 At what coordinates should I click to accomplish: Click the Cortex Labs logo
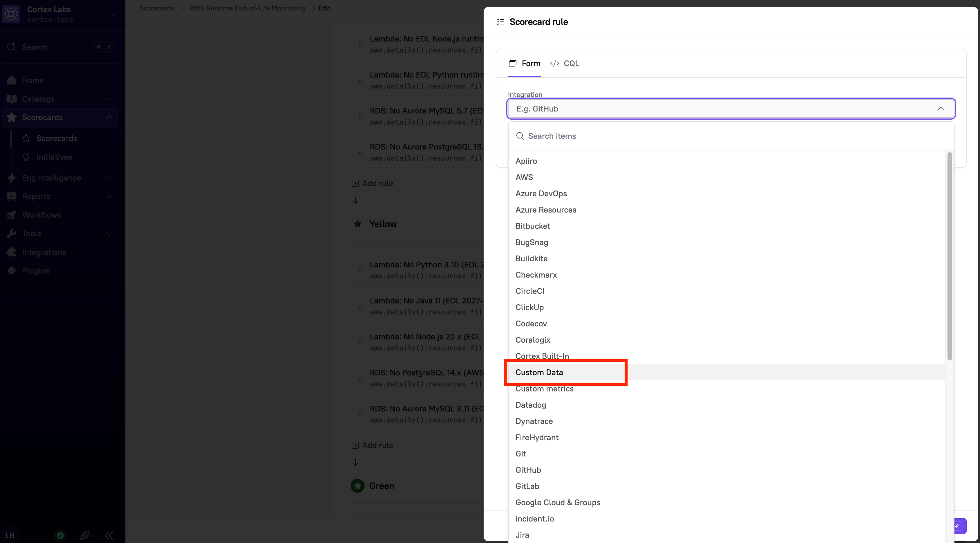click(11, 14)
